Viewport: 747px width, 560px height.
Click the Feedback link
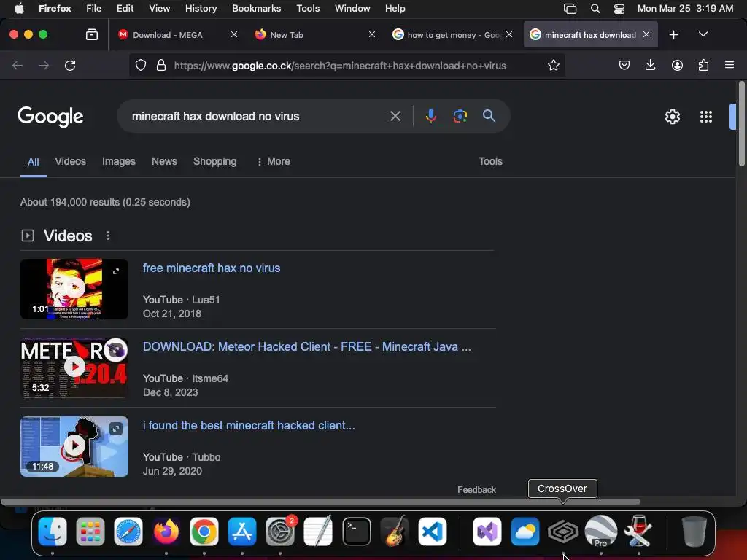[x=476, y=489]
